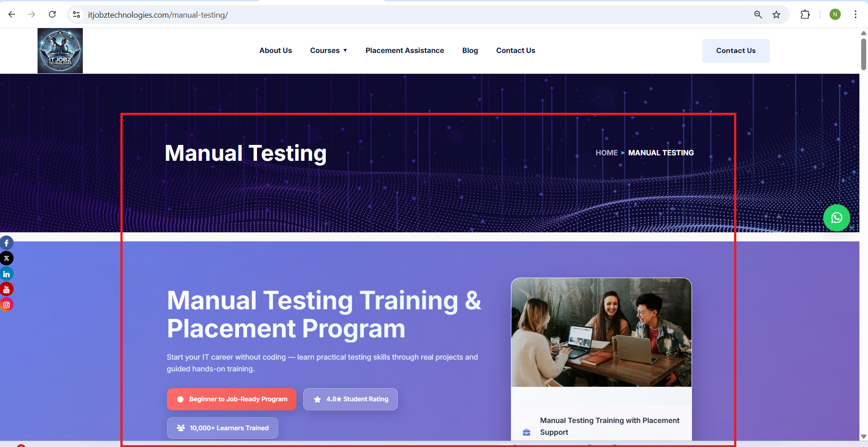Open the WhatsApp chat floating button

[836, 218]
